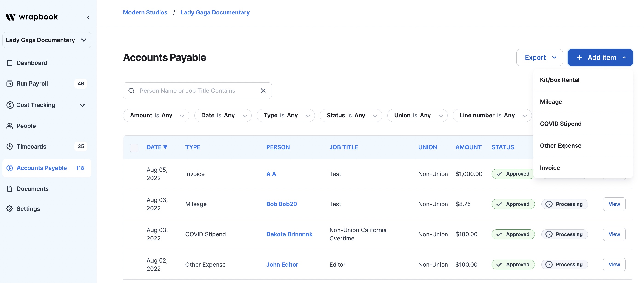
Task: Choose Other Expense from Add item menu
Action: click(x=583, y=146)
